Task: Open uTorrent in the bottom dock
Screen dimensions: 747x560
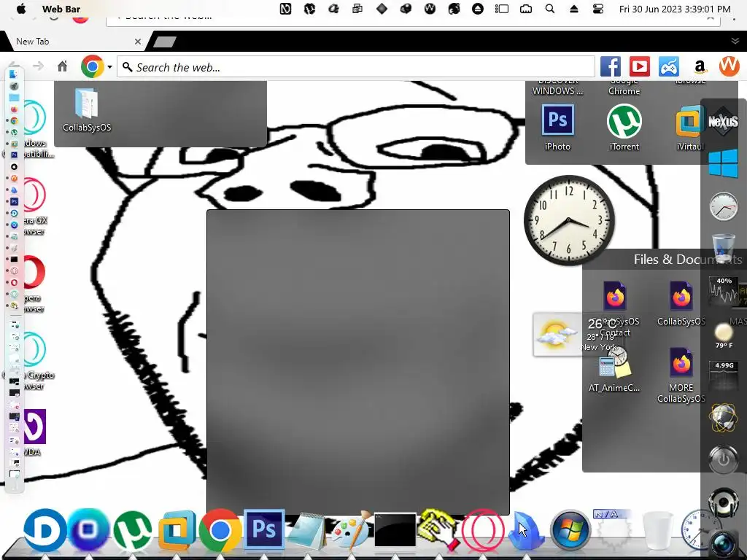Action: coord(133,530)
